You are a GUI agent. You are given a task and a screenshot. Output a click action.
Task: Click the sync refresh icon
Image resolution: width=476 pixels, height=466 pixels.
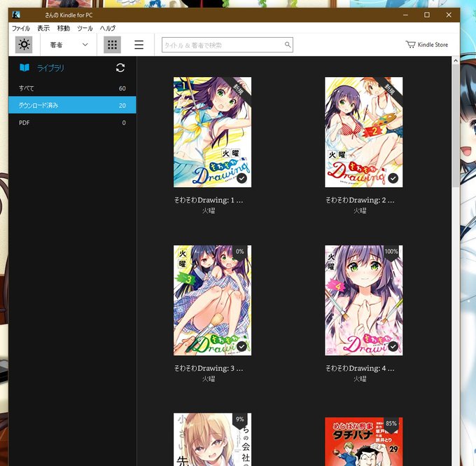(120, 67)
